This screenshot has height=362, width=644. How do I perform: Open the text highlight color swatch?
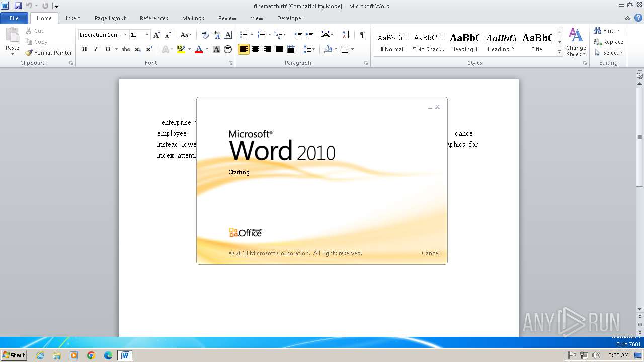pyautogui.click(x=181, y=49)
